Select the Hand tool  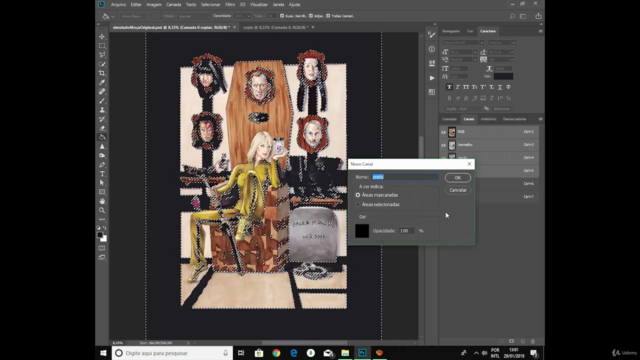(x=102, y=201)
